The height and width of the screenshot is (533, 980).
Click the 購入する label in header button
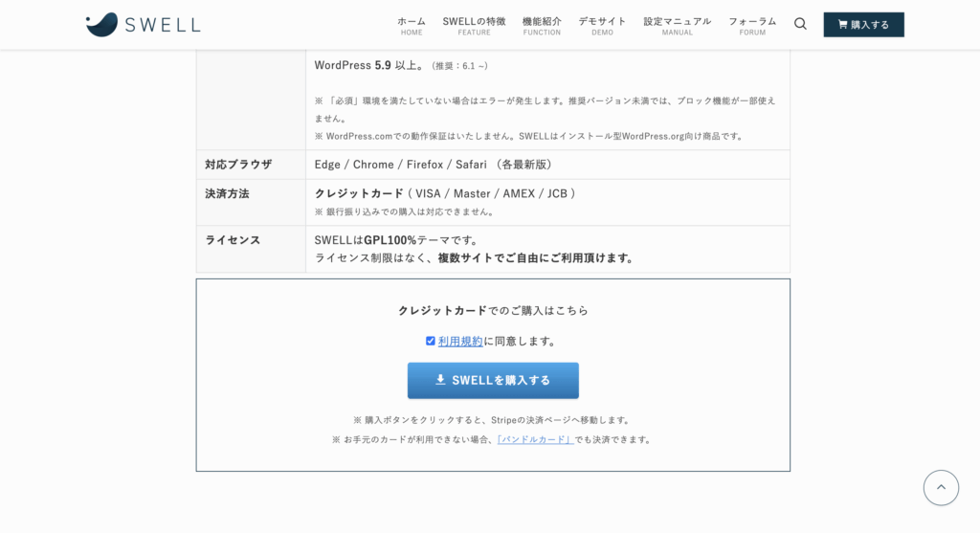click(x=870, y=25)
